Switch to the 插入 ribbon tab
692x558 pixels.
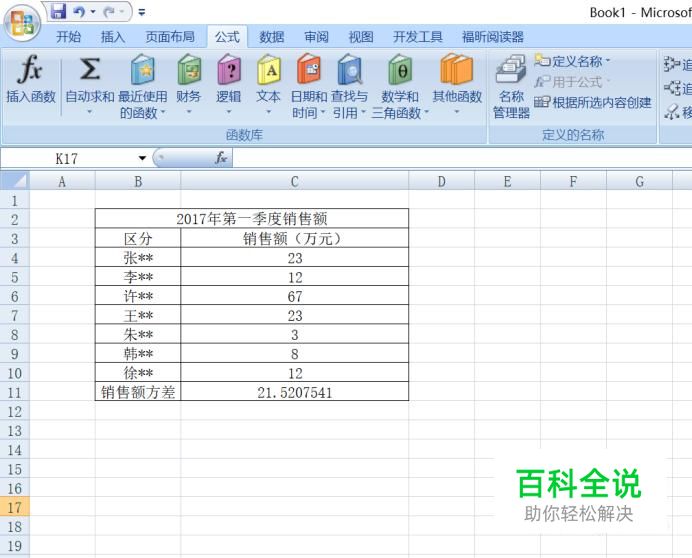click(x=113, y=37)
